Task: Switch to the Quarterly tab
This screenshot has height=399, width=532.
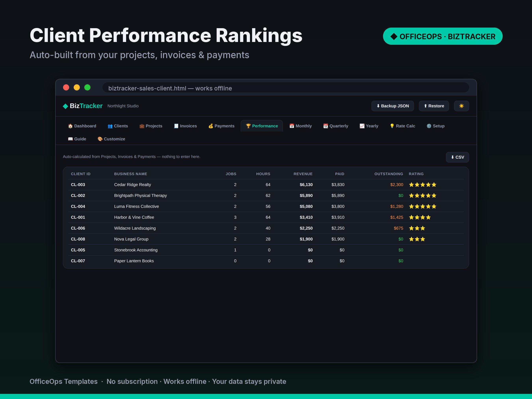Action: click(x=336, y=126)
